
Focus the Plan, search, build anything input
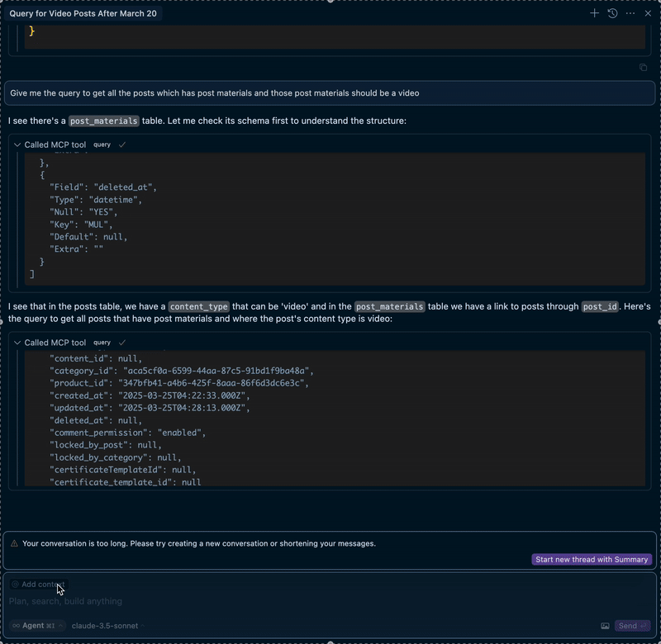248,601
